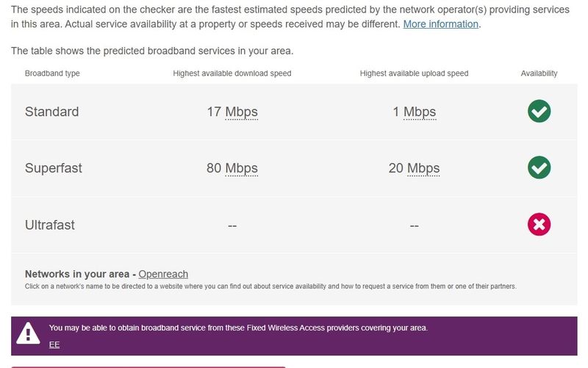Click the Highest available download speed header
This screenshot has width=588, height=368.
pyautogui.click(x=232, y=74)
